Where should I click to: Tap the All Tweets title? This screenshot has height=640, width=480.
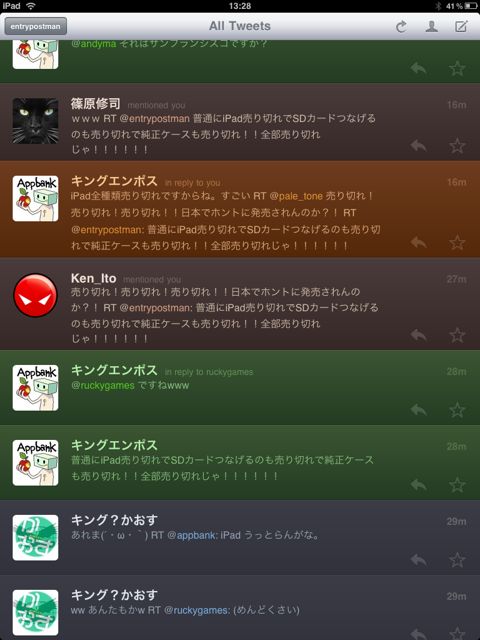pos(240,26)
